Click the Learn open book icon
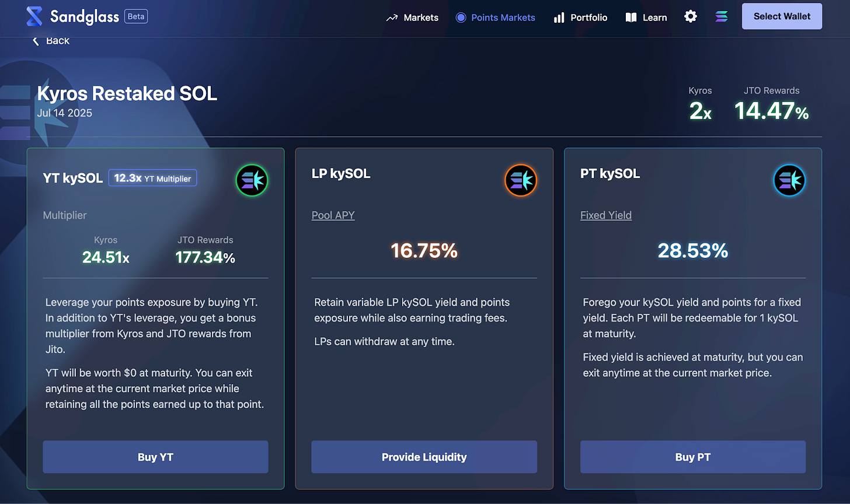Image resolution: width=850 pixels, height=504 pixels. click(630, 17)
